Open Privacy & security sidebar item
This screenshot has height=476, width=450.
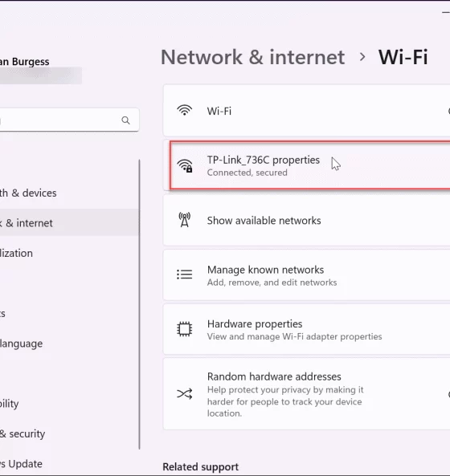tap(69, 433)
